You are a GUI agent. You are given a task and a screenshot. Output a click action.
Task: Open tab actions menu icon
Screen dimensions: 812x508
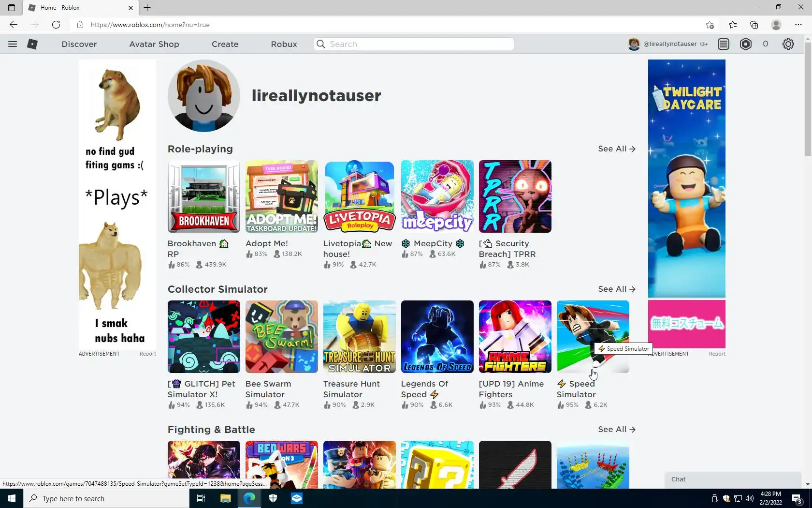coord(12,7)
